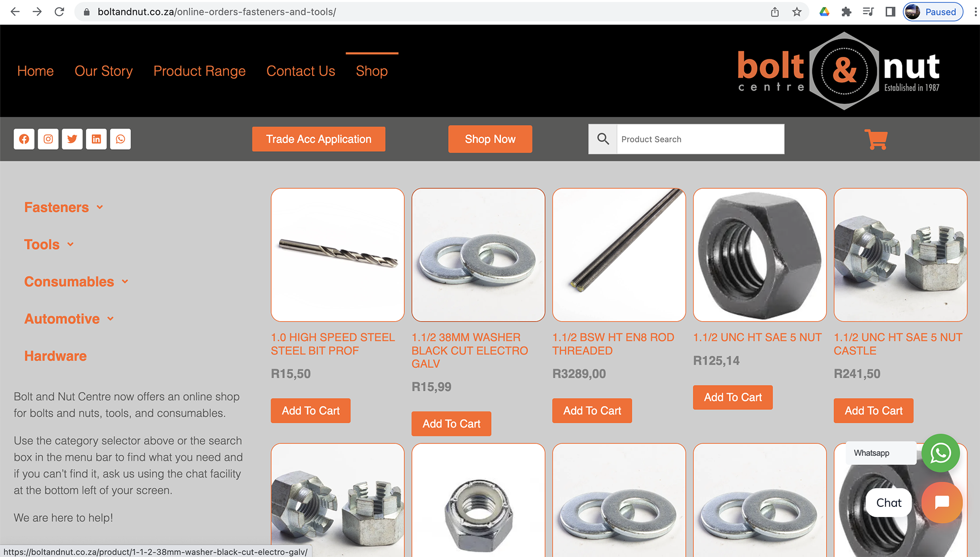Bookmark this page with the star icon
The image size is (980, 557).
[797, 12]
